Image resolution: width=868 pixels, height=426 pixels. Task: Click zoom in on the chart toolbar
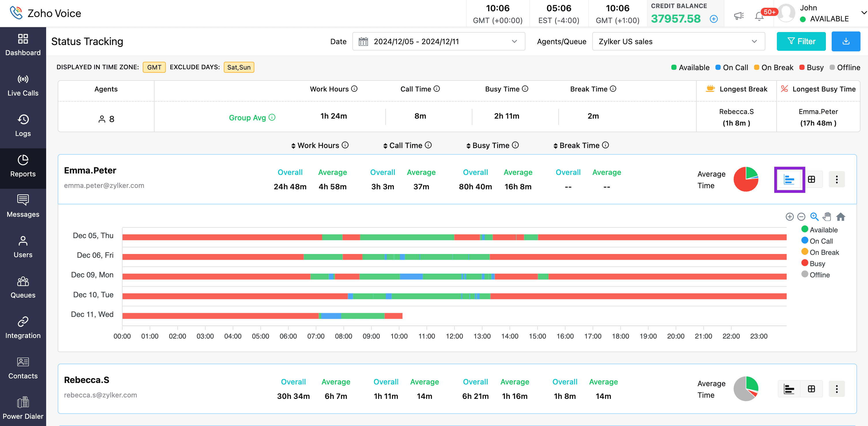click(789, 216)
